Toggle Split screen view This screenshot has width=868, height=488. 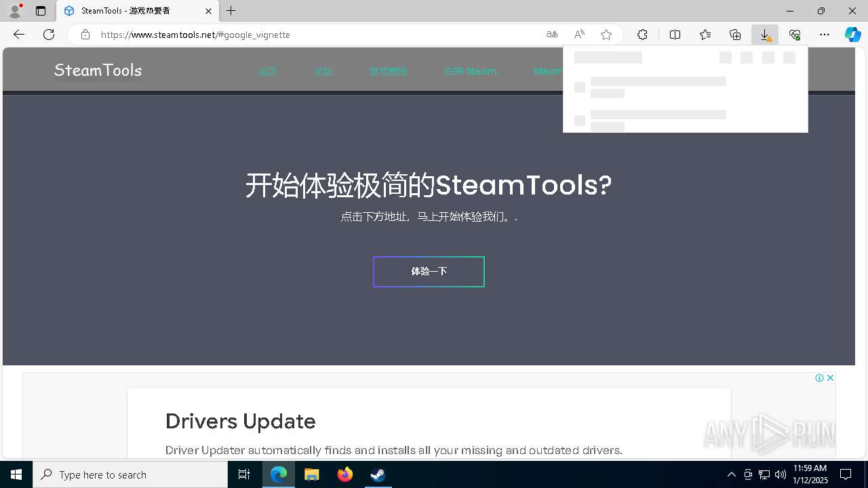pos(675,35)
